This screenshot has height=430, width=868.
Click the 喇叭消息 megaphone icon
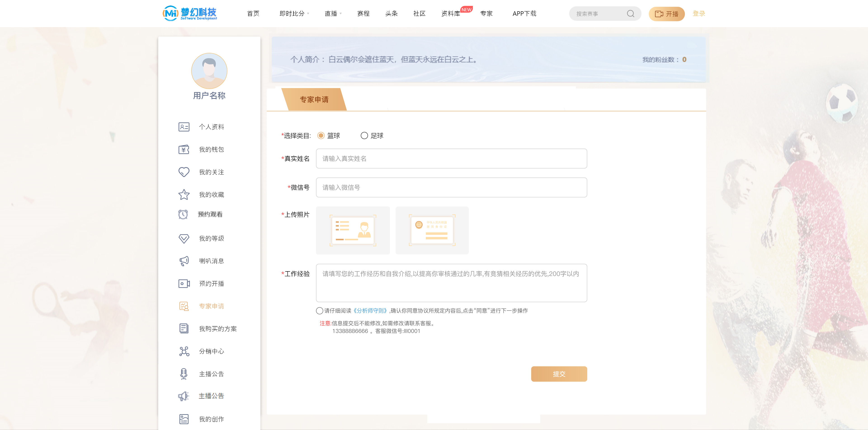[184, 261]
